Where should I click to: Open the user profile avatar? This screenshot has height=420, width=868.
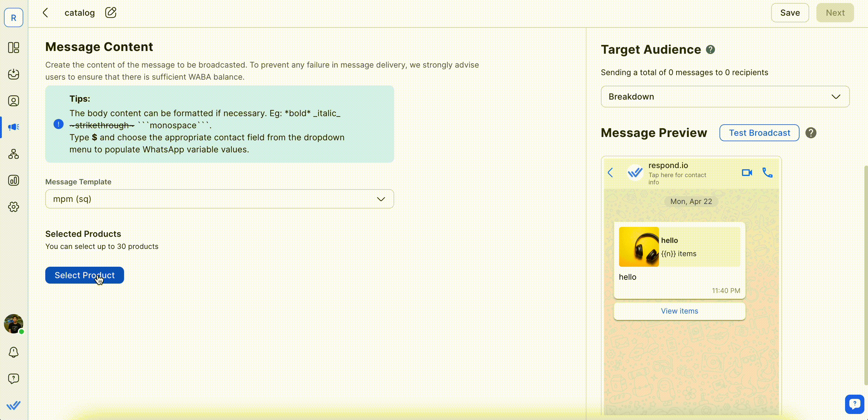(x=14, y=323)
